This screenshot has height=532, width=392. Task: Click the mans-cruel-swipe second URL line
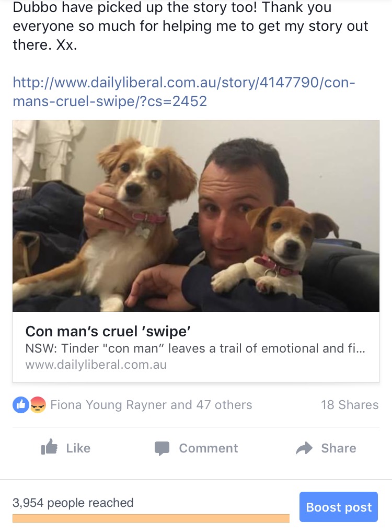tap(110, 101)
